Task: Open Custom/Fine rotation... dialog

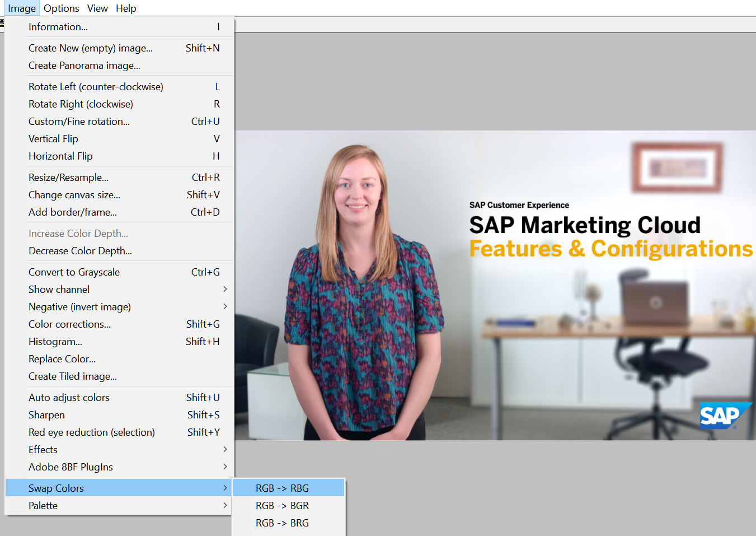Action: tap(119, 122)
